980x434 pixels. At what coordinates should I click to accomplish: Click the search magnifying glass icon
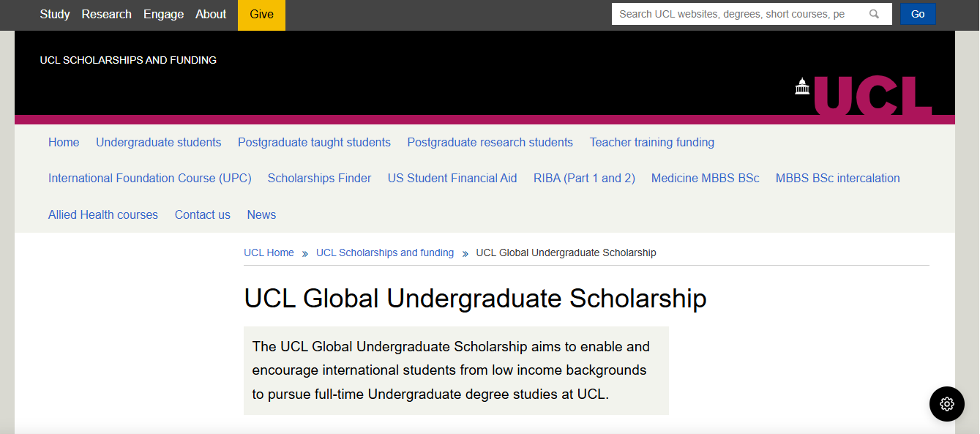click(x=874, y=13)
